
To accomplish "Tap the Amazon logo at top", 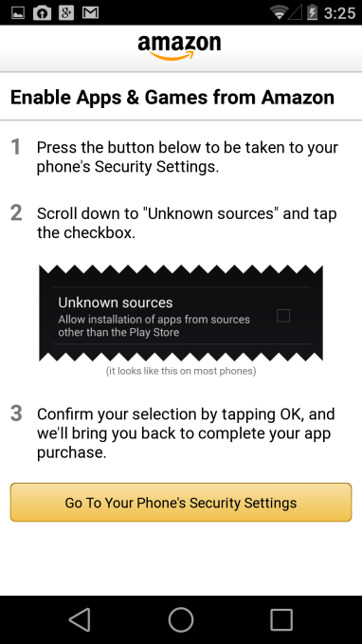I will 179,47.
